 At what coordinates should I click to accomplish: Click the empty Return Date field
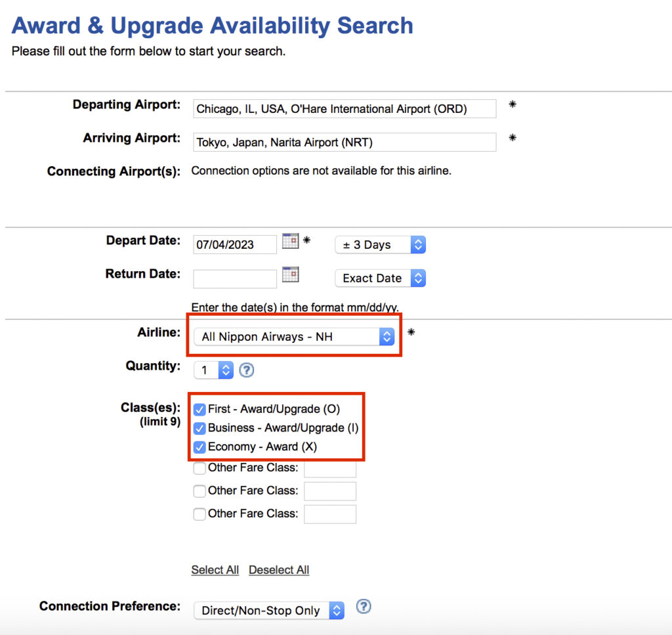[x=235, y=278]
